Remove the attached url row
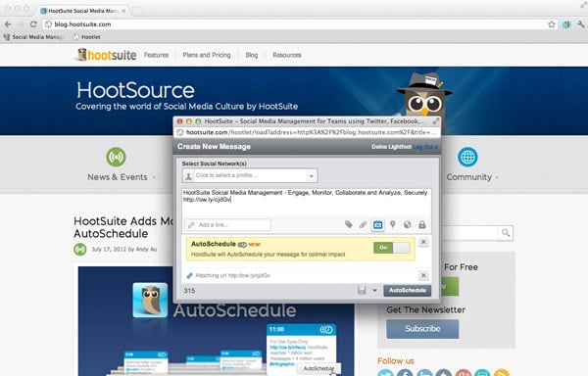 pyautogui.click(x=423, y=275)
